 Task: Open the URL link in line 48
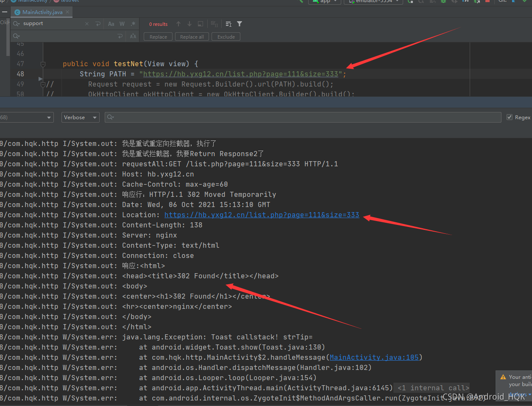(241, 74)
